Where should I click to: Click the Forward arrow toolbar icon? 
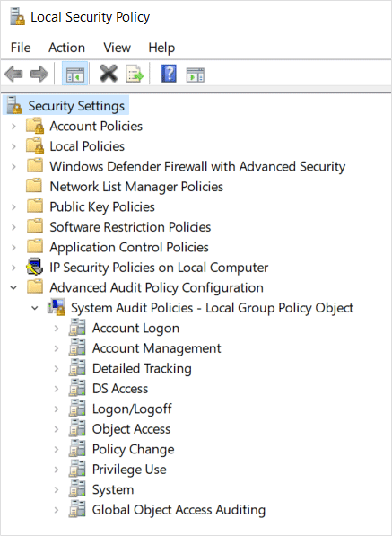(39, 74)
